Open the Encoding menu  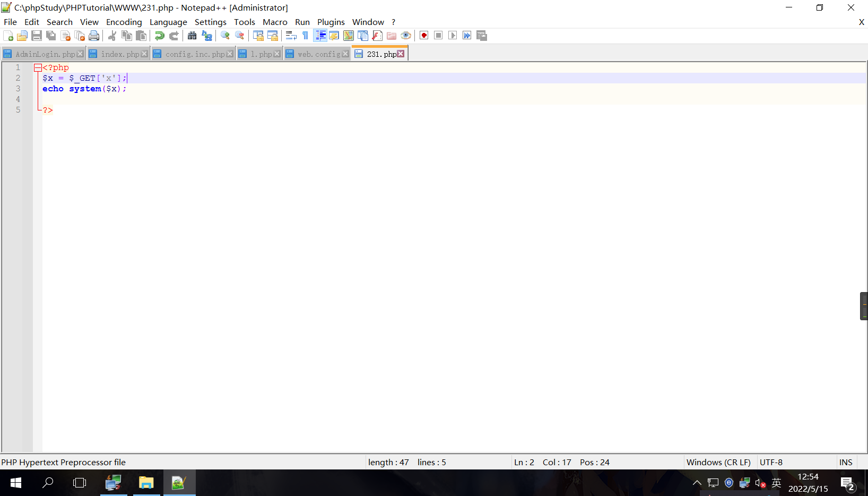(124, 22)
